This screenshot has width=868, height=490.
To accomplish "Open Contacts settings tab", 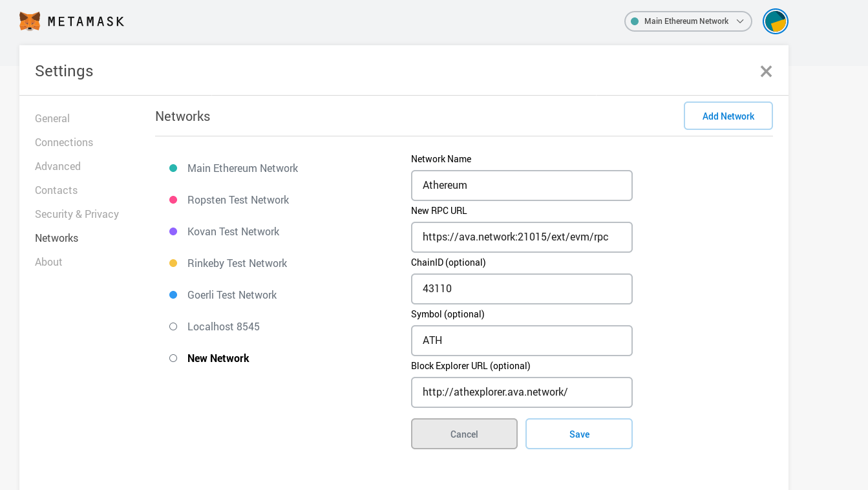I will [56, 190].
